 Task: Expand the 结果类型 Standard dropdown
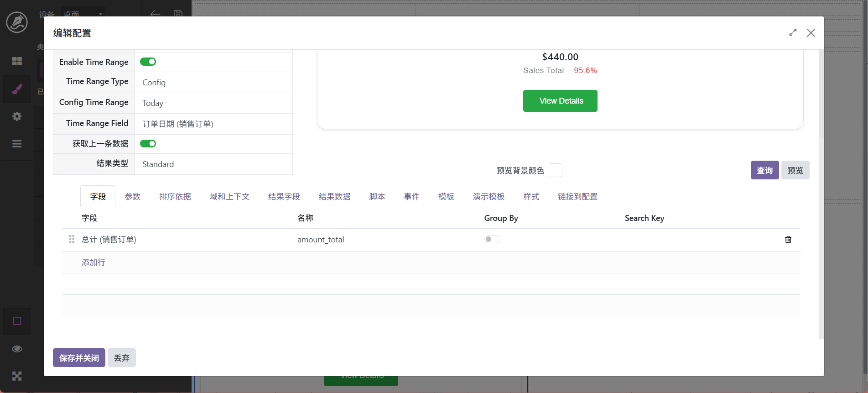tap(213, 164)
